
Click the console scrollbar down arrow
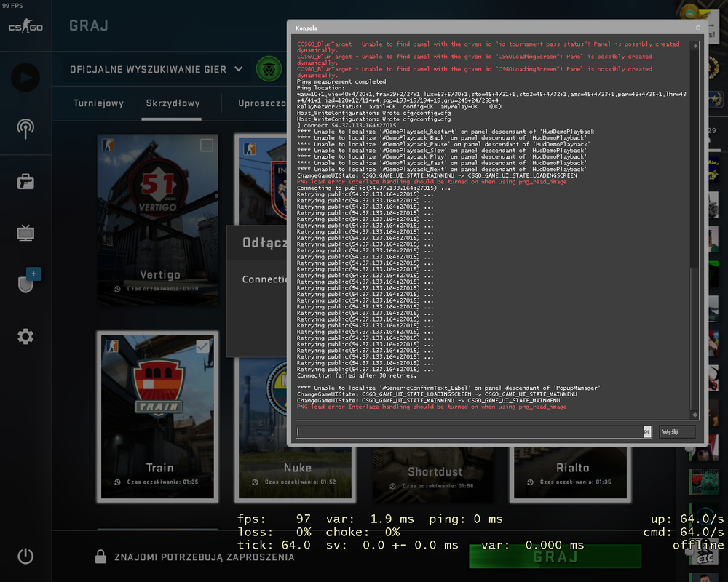(x=695, y=415)
